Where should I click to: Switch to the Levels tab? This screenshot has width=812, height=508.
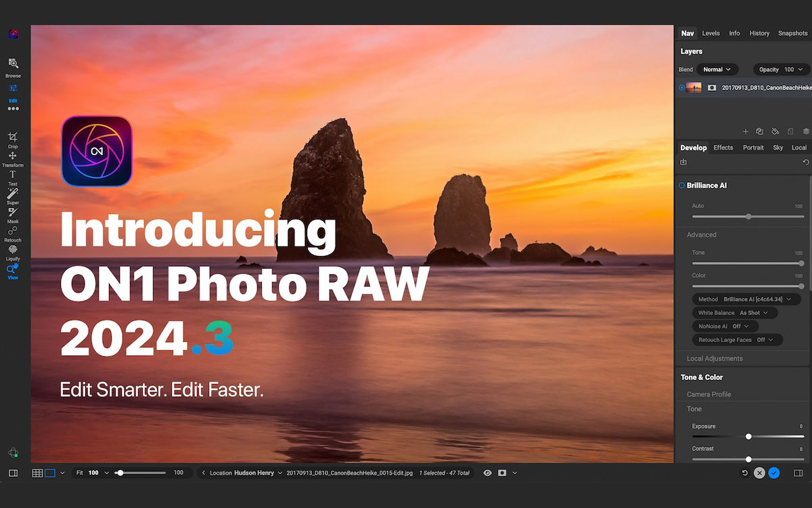[710, 33]
